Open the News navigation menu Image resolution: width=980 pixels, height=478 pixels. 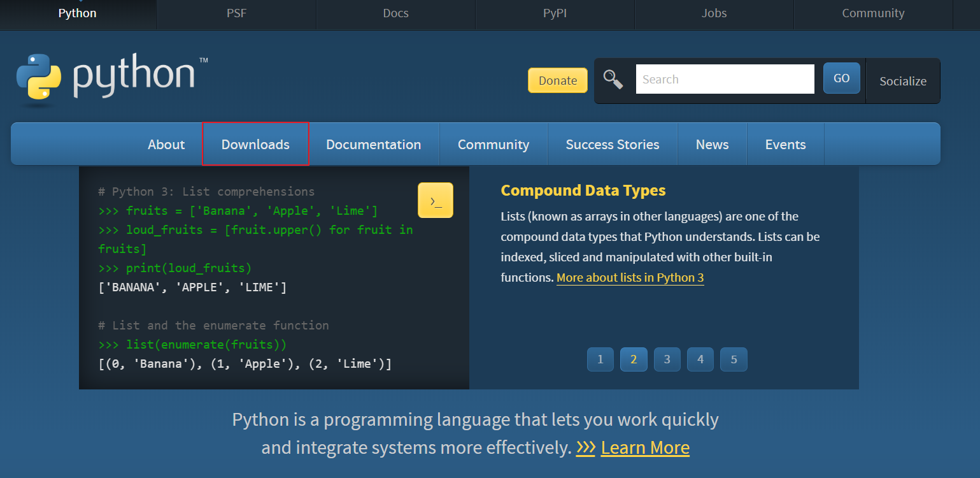712,145
